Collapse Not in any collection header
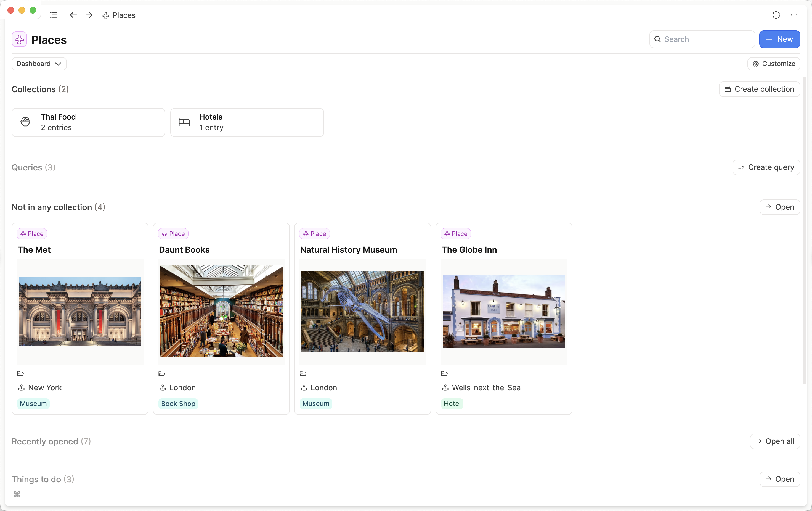Image resolution: width=812 pixels, height=511 pixels. point(58,207)
